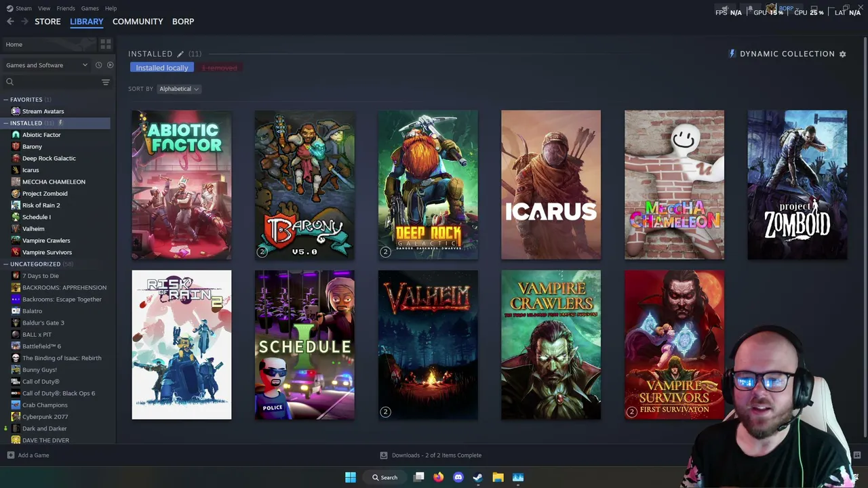
Task: Open the collections grid view icon beside Home
Action: (x=106, y=44)
